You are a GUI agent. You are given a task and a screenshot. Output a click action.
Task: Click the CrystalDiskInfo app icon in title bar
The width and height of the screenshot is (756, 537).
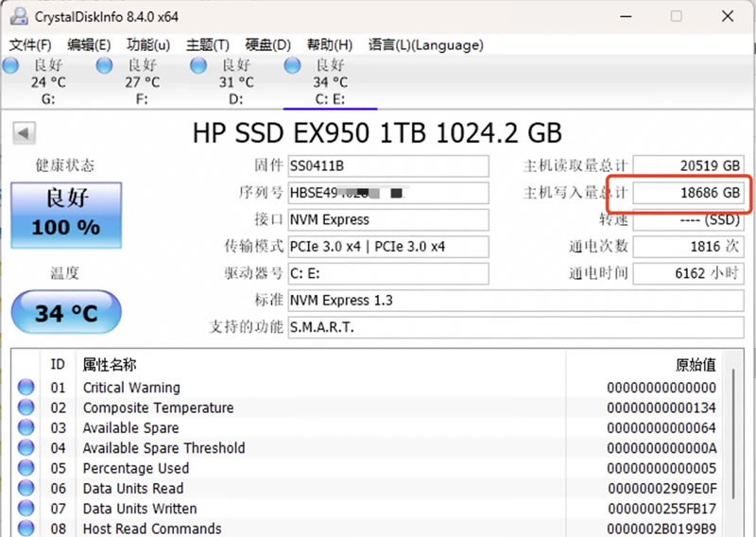tap(19, 16)
